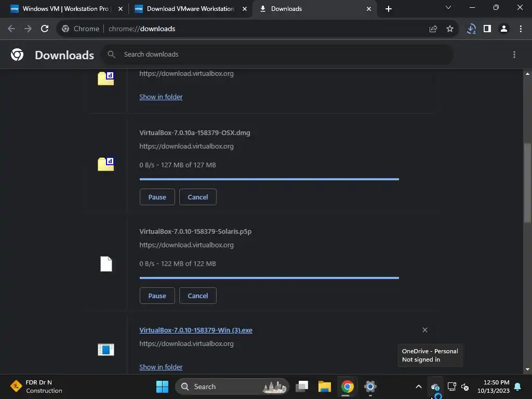Open Chrome three-dot main menu

click(521, 29)
